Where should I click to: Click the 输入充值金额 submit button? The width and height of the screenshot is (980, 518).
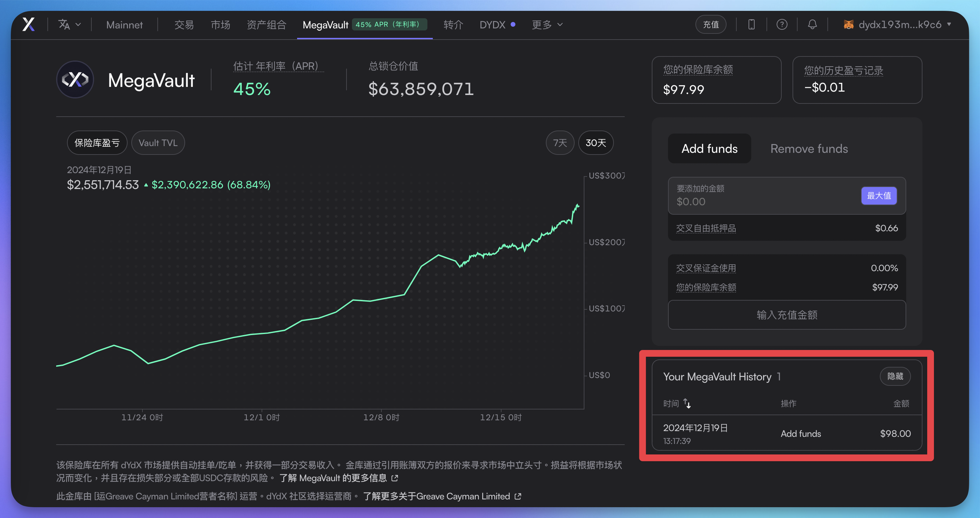click(787, 315)
